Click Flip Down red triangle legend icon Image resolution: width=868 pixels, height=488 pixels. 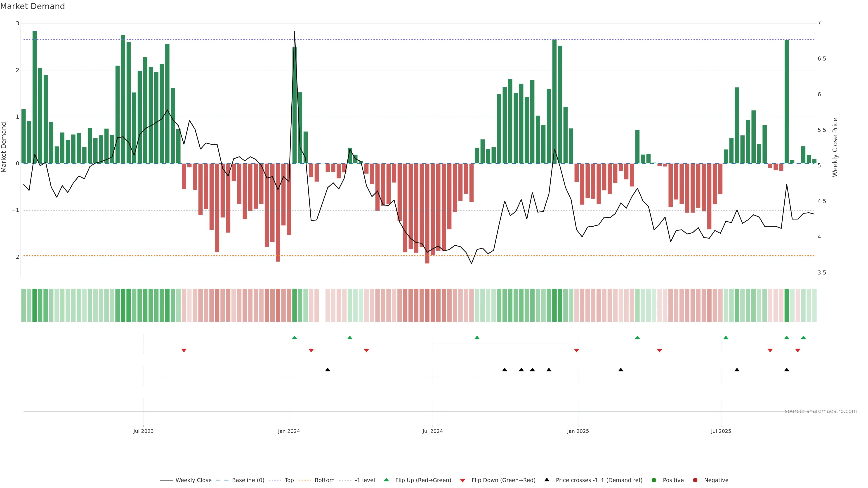point(463,480)
